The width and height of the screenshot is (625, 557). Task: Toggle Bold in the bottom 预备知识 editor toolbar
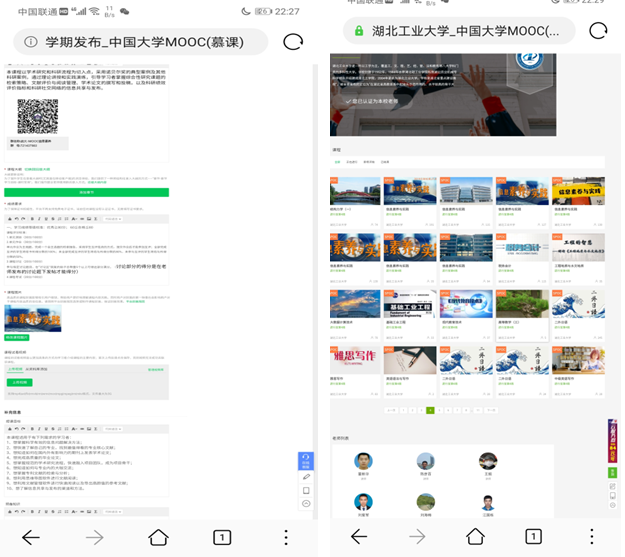coord(32,512)
